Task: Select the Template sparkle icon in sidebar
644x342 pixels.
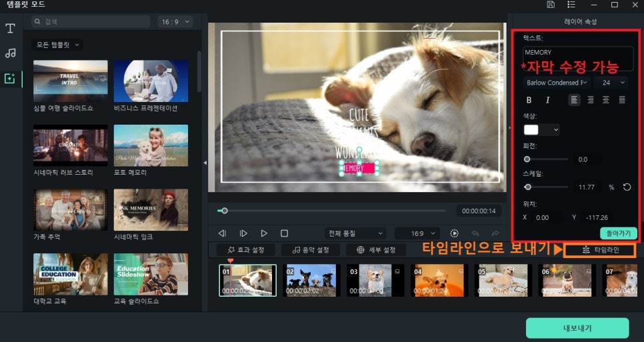Action: [x=10, y=79]
